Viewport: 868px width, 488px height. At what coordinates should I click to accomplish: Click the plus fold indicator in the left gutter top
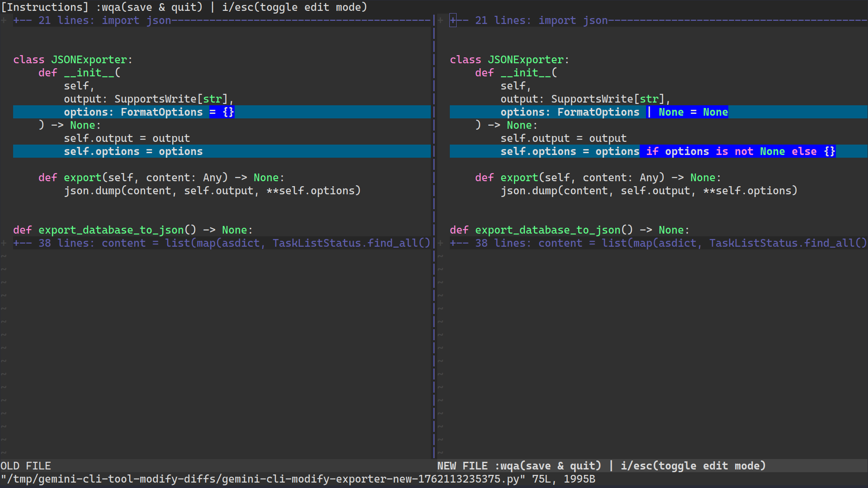click(4, 20)
